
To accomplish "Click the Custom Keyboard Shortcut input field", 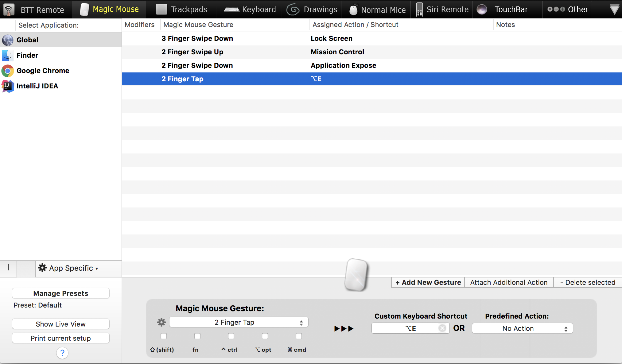I will [405, 328].
